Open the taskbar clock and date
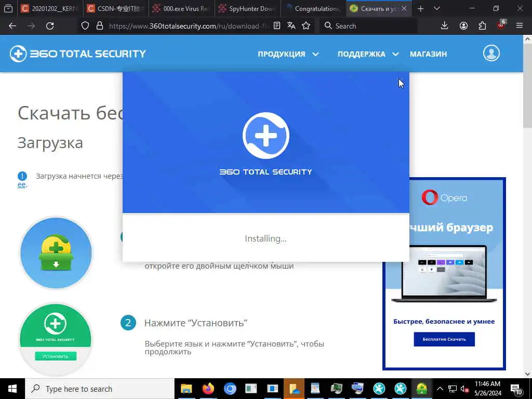Image resolution: width=532 pixels, height=399 pixels. [x=487, y=389]
